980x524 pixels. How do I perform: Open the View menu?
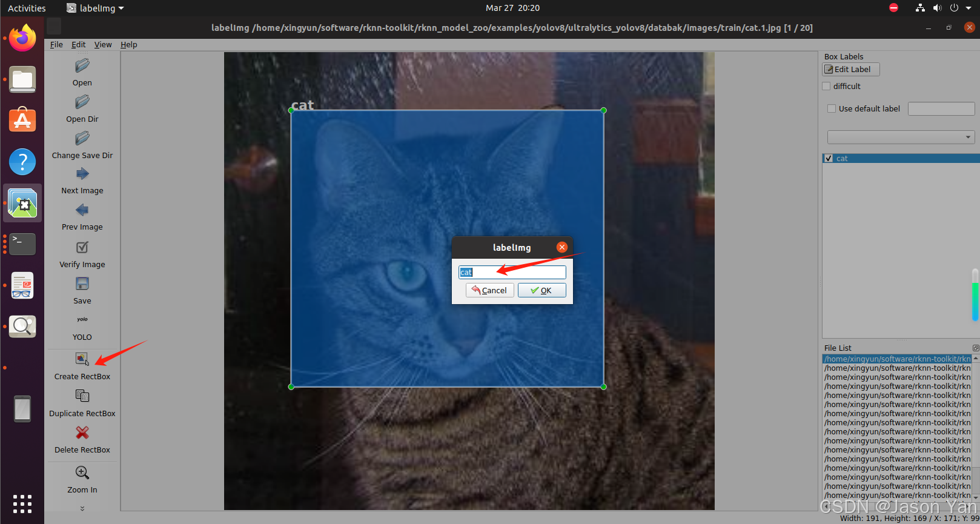pos(103,44)
